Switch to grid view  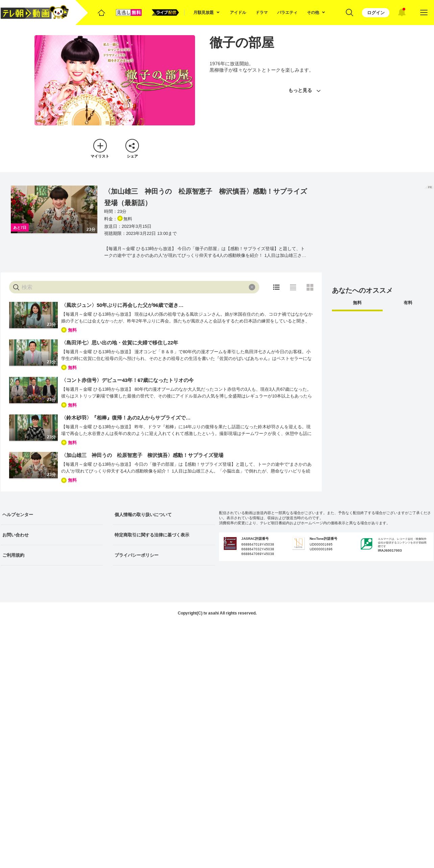coord(310,287)
